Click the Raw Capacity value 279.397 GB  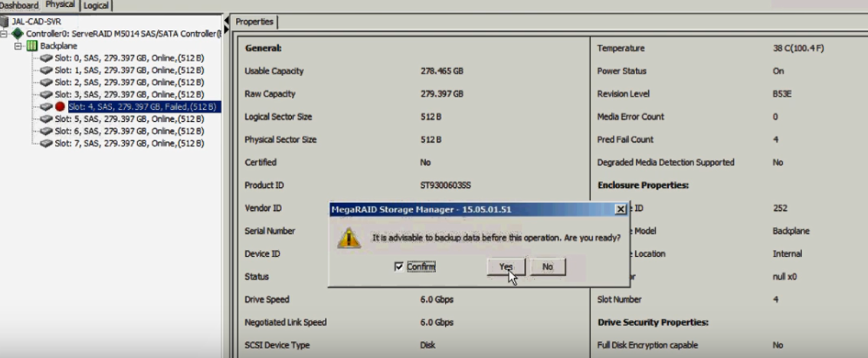pyautogui.click(x=441, y=94)
